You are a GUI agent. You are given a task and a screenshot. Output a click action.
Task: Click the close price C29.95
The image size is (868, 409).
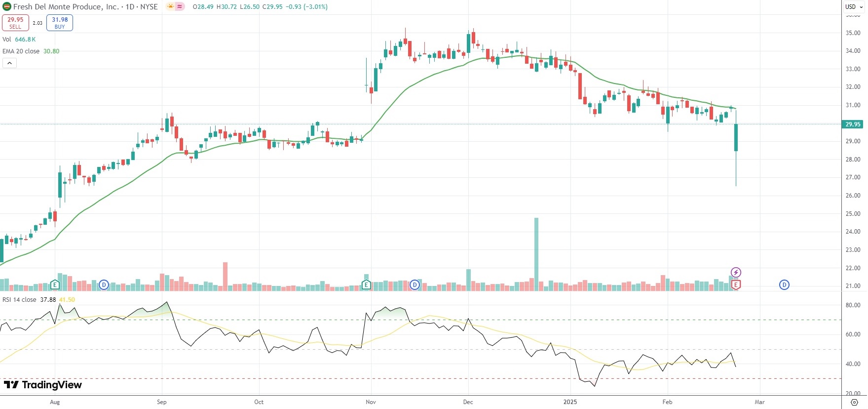pos(272,7)
